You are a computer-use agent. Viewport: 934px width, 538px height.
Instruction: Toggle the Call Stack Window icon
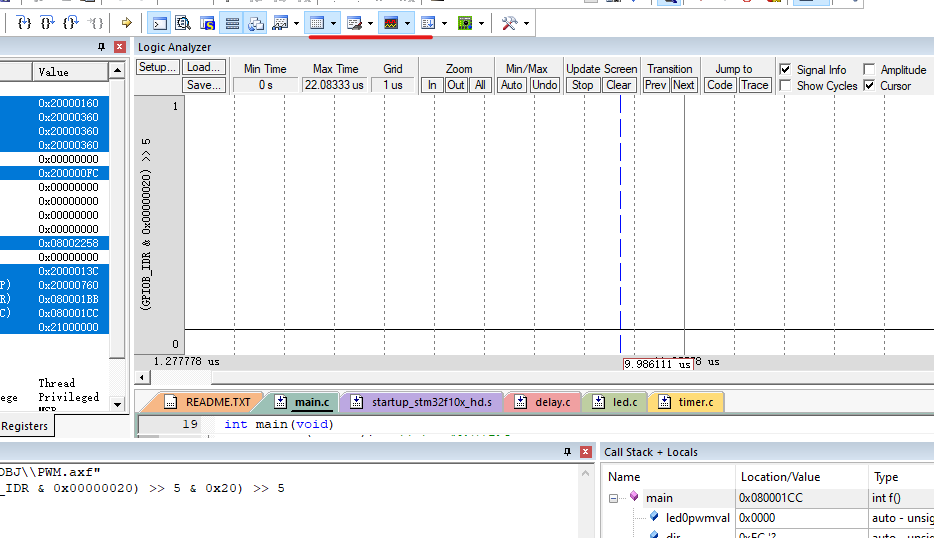256,23
